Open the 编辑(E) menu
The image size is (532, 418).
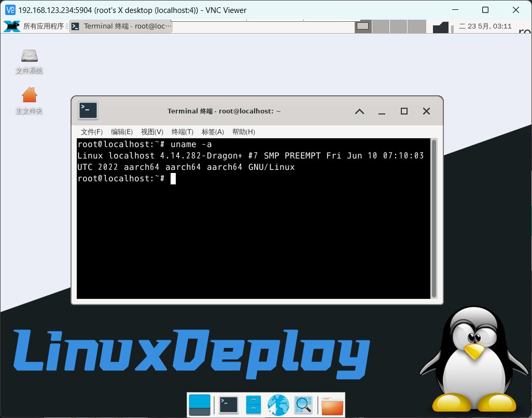point(122,132)
